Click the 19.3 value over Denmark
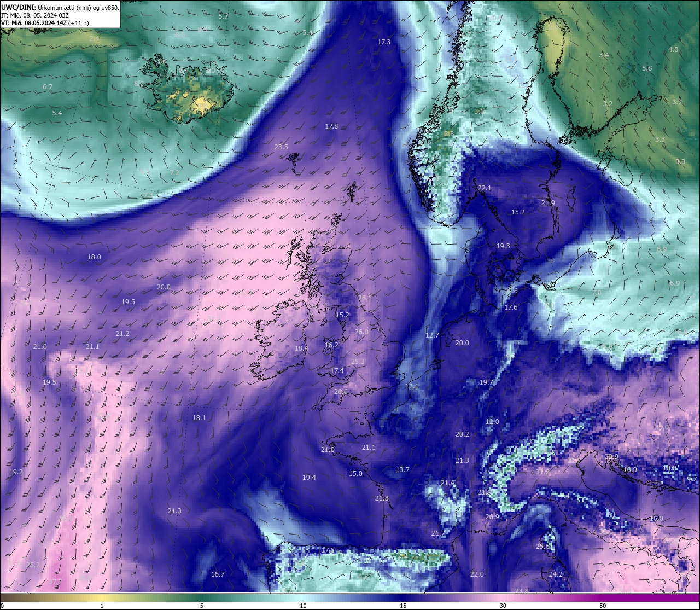700x610 pixels. click(x=503, y=246)
